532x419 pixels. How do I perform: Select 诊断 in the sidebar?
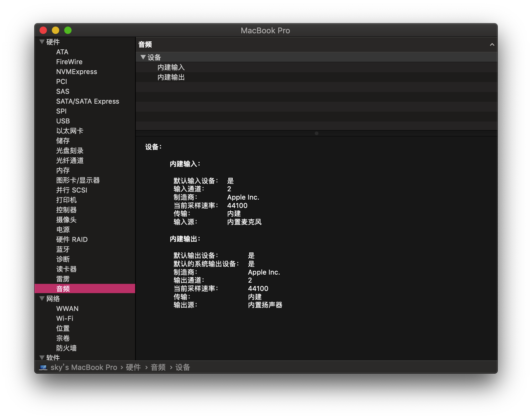(x=85, y=259)
